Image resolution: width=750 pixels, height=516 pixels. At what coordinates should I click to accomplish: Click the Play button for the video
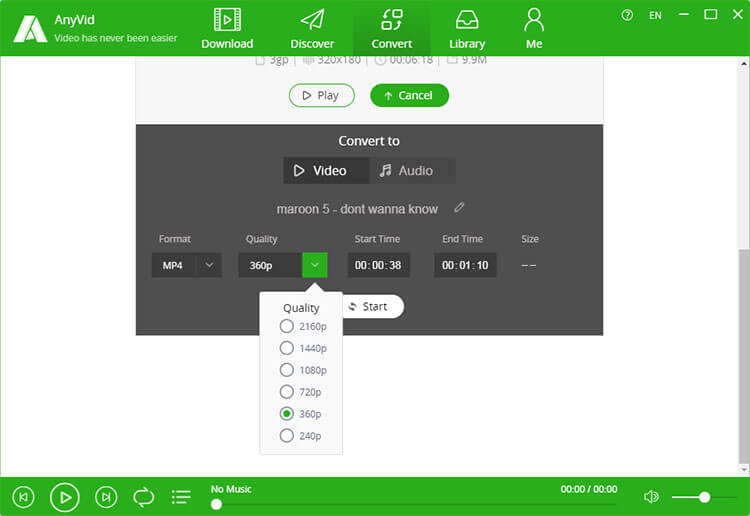(x=321, y=95)
